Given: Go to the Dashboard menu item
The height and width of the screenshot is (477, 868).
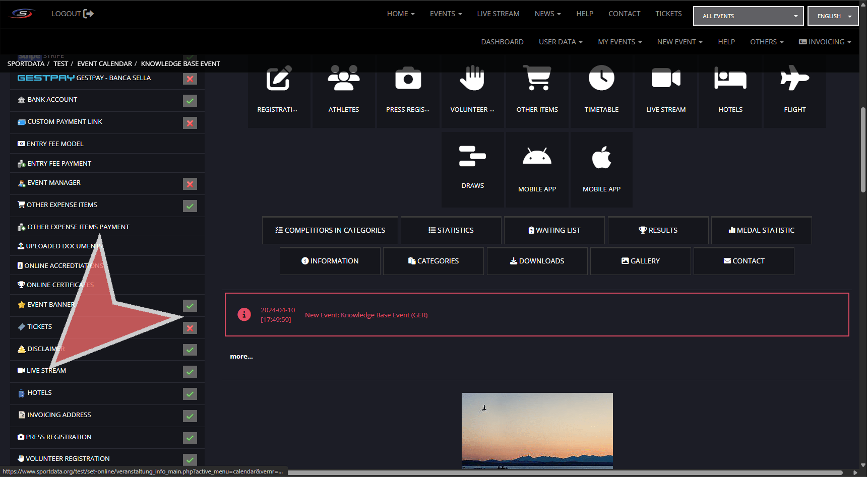Looking at the screenshot, I should pos(502,42).
